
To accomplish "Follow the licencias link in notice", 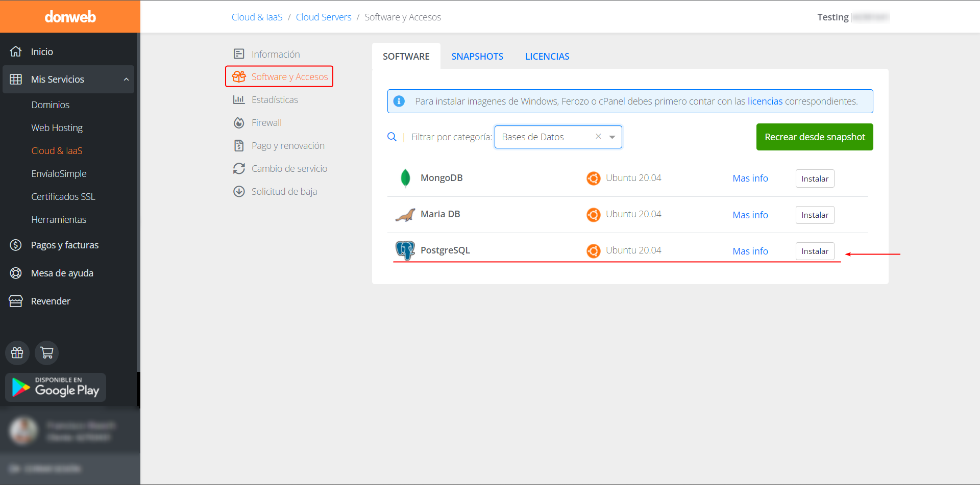I will click(x=765, y=101).
